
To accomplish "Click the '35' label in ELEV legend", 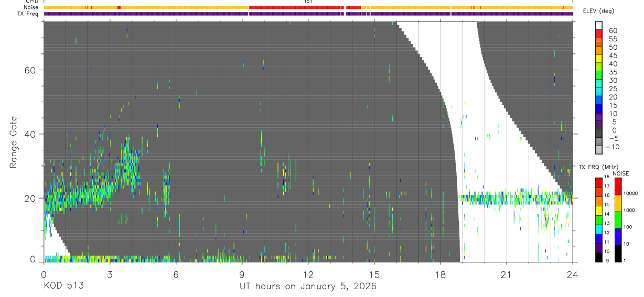I will (613, 72).
